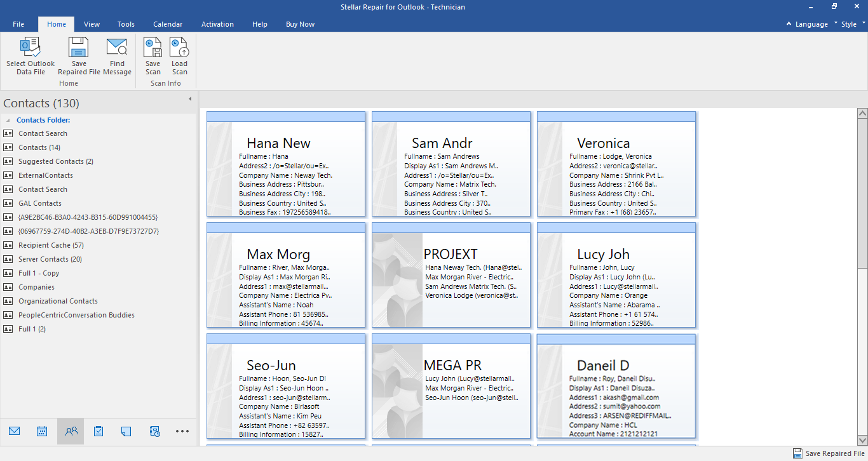Viewport: 868px width, 461px height.
Task: Click the Save Repaired File status bar link
Action: (835, 453)
